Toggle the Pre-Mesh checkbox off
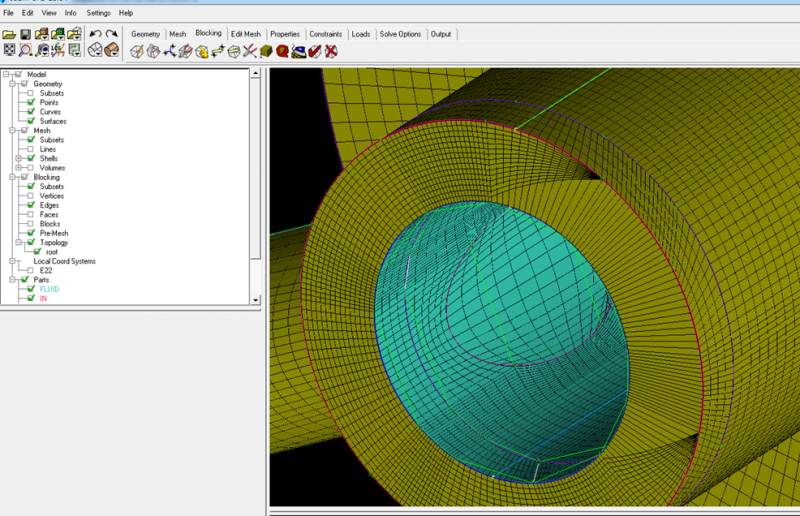The image size is (800, 516). coord(31,233)
